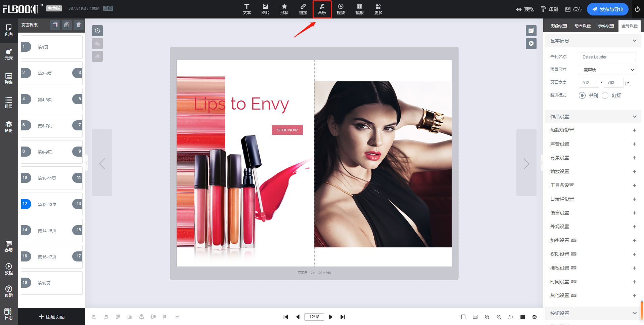Screen dimensions: 644x325
Task: Click 预览 preview button
Action: (525, 9)
